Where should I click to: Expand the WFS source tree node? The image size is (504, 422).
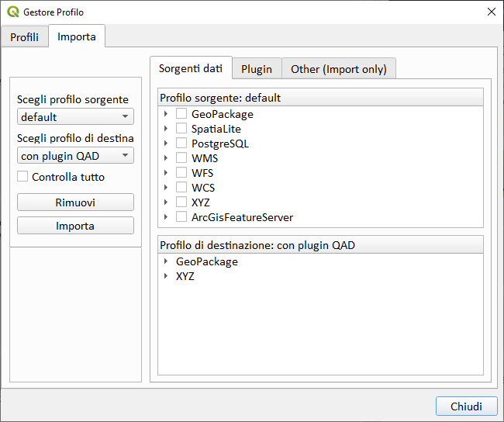click(x=166, y=173)
